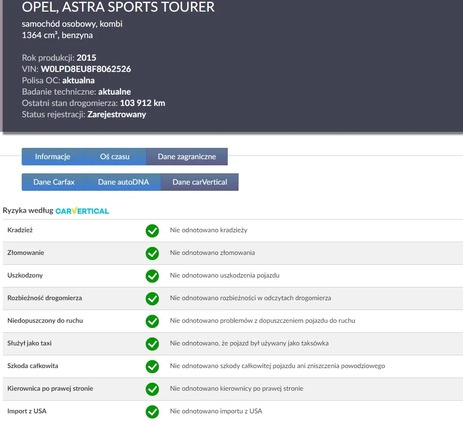463x422 pixels.
Task: Click the Import z USA label
Action: [27, 411]
